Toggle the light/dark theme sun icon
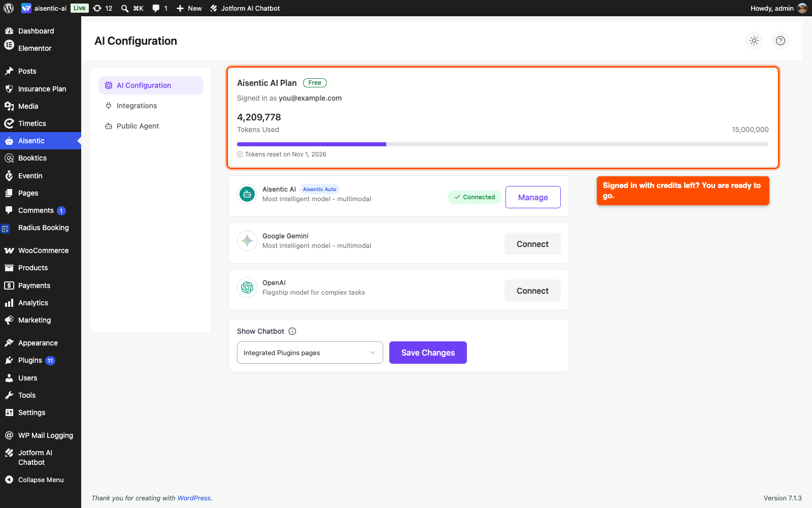The image size is (812, 508). [754, 41]
